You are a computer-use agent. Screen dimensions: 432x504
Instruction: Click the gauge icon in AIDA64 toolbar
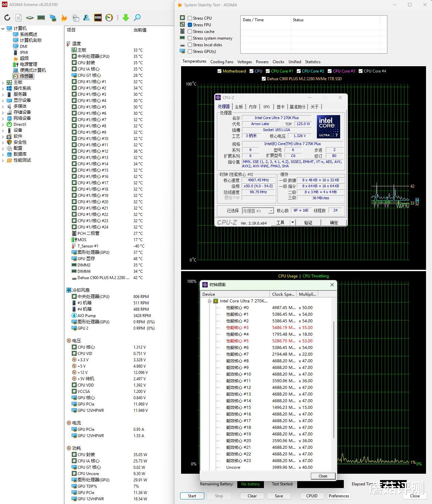[x=109, y=18]
